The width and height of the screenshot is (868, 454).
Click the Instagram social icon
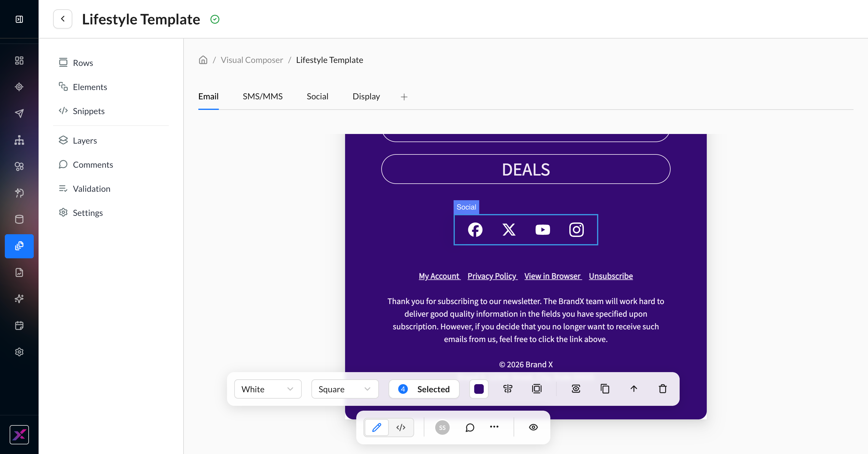pyautogui.click(x=577, y=230)
